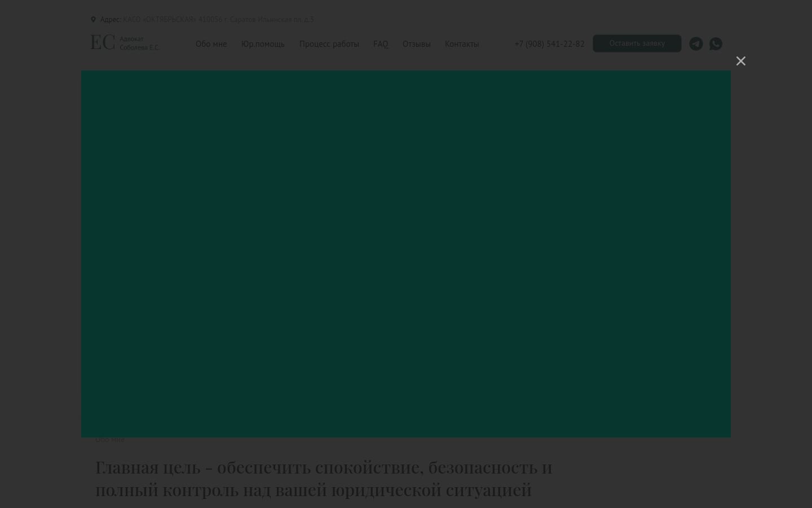Image resolution: width=812 pixels, height=508 pixels.
Task: Open the WhatsApp contact icon
Action: (716, 43)
